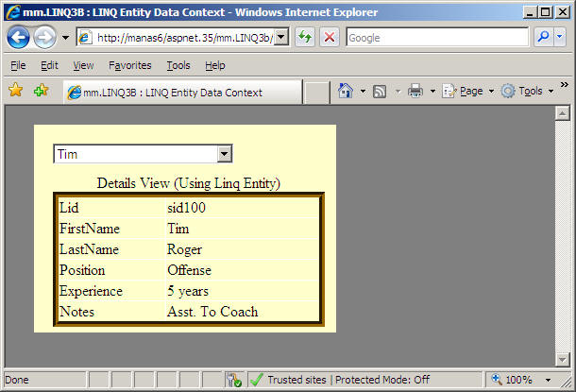Click the scrollbar down arrow
Image resolution: width=576 pixels, height=392 pixels.
[563, 359]
